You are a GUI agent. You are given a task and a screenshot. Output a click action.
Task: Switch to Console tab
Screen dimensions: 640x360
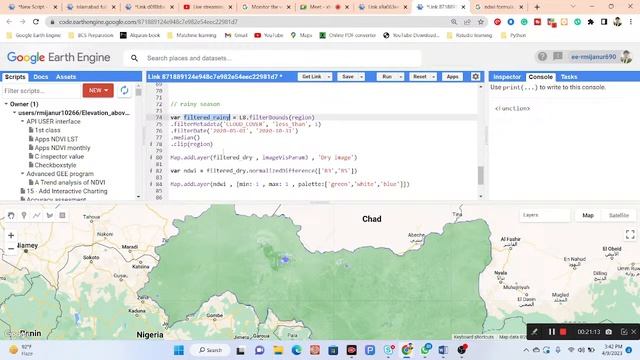click(x=540, y=77)
